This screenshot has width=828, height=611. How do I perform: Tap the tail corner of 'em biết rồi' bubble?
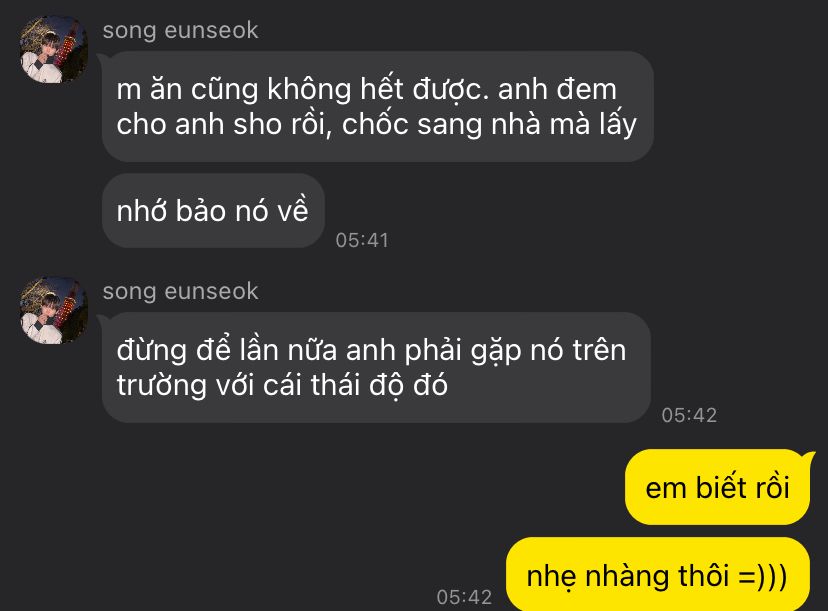[808, 456]
